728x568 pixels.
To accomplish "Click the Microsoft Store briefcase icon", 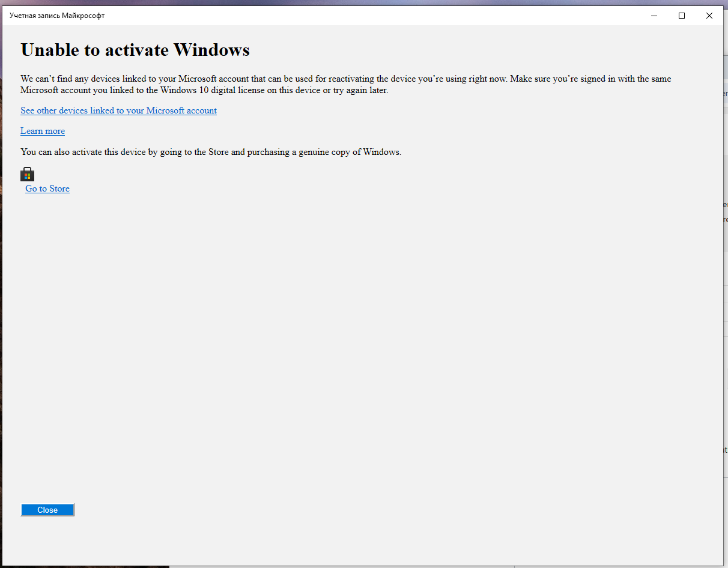I will tap(27, 174).
